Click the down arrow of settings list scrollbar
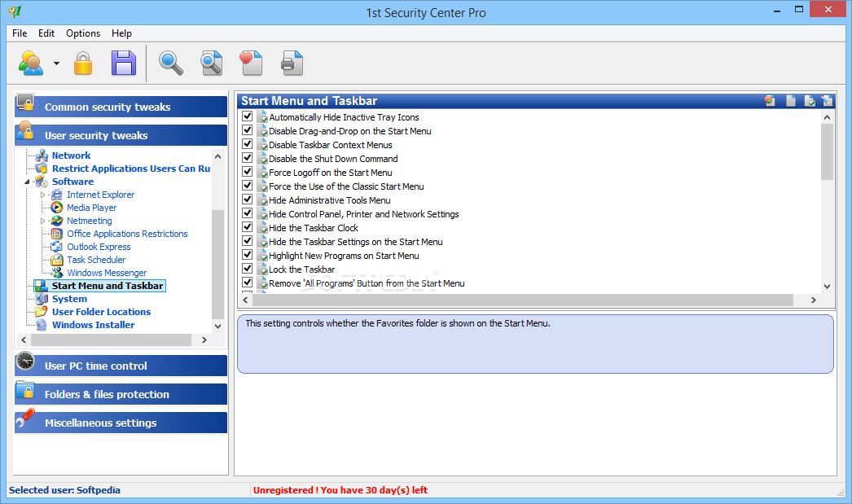 click(x=827, y=287)
